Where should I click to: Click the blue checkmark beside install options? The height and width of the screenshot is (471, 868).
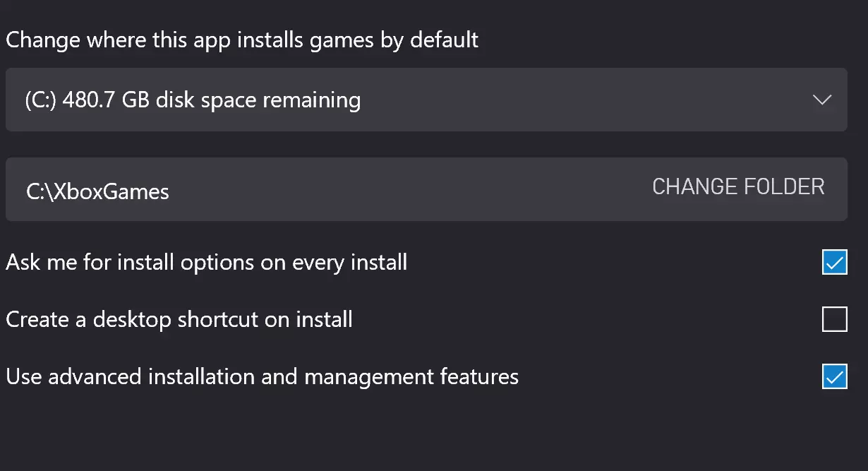(x=834, y=263)
